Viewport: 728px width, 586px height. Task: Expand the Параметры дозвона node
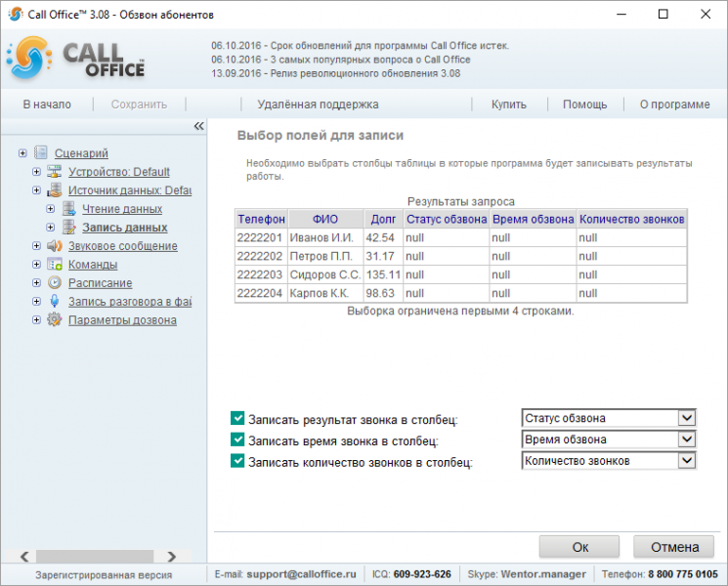coord(36,320)
